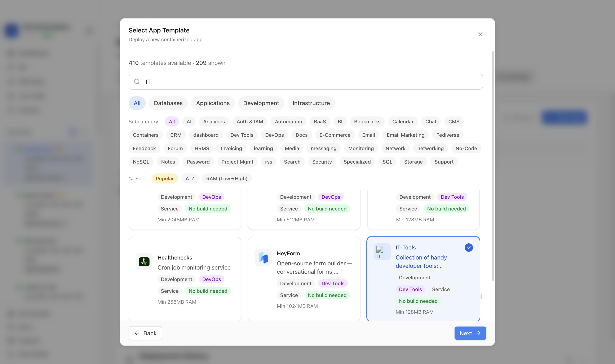Filter by Email Marketing subcategory
The height and width of the screenshot is (364, 615).
click(406, 135)
